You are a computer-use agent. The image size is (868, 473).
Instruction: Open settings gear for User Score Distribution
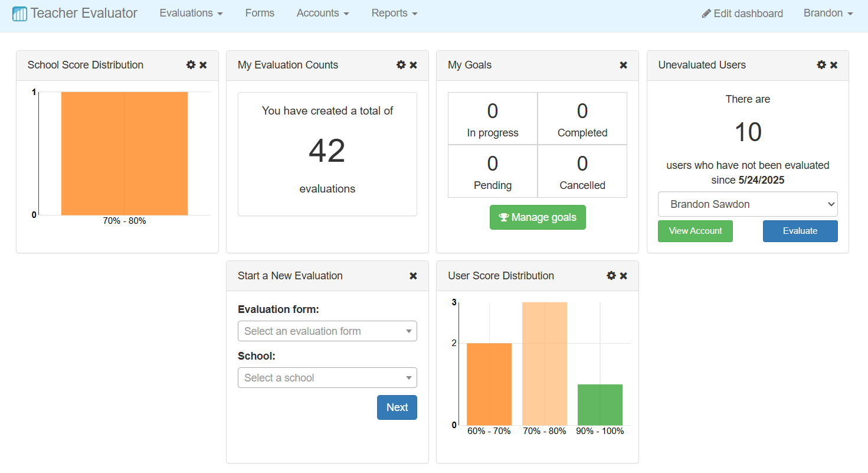(x=611, y=276)
